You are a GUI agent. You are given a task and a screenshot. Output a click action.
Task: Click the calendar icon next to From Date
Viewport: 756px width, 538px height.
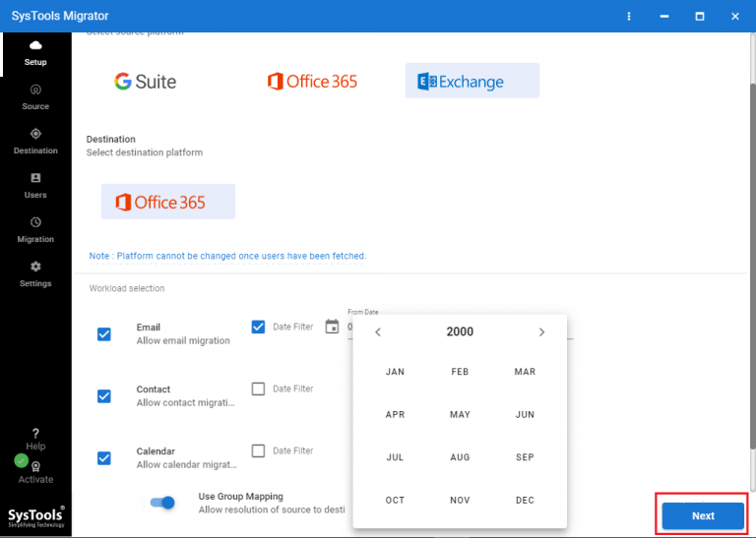[332, 327]
